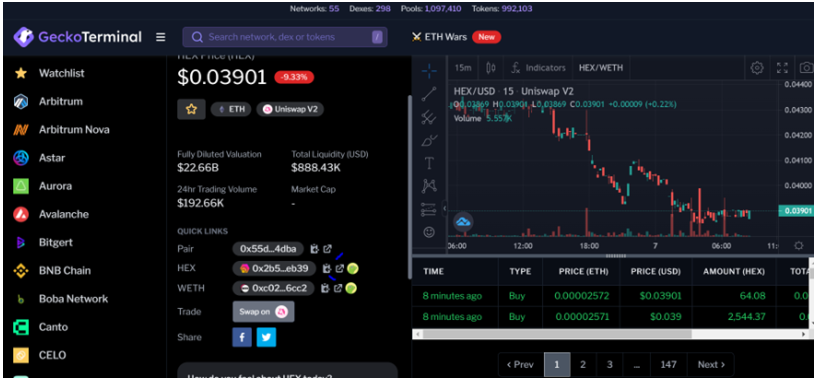819x382 pixels.
Task: Click the Swap on Uniswap button
Action: point(263,311)
